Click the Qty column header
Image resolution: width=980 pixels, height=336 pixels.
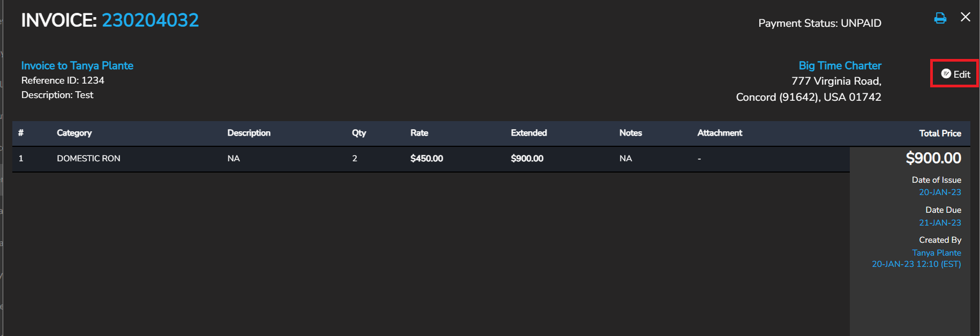pyautogui.click(x=359, y=133)
